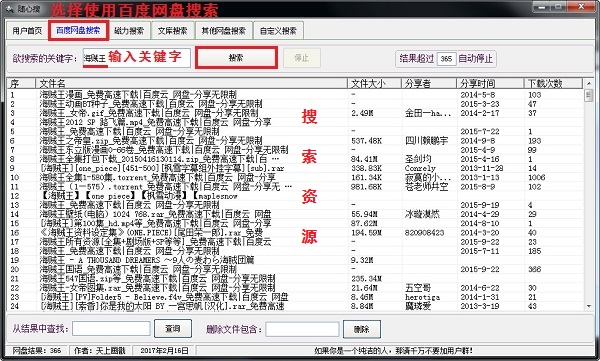600x361 pixels.
Task: Click the results list scroll down arrow
Action: click(589, 306)
